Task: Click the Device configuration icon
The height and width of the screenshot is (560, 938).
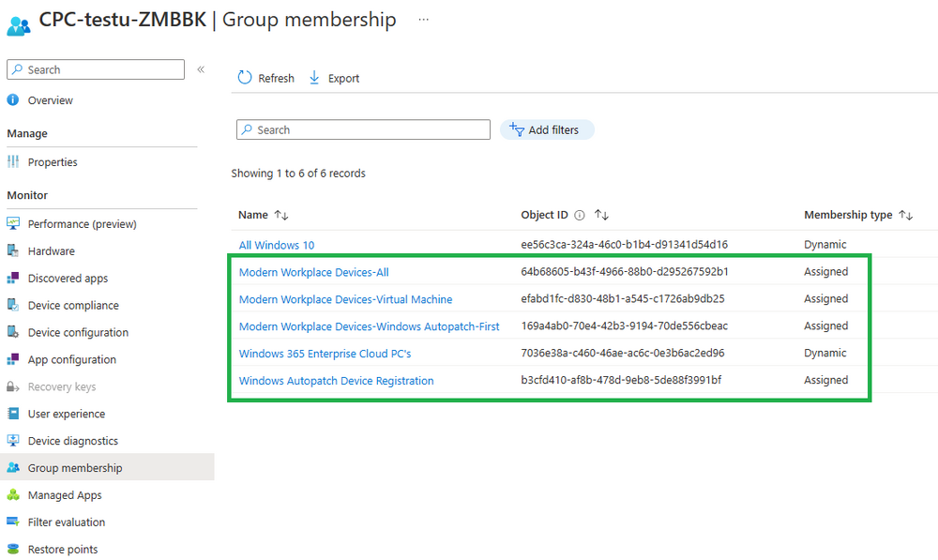Action: (12, 332)
